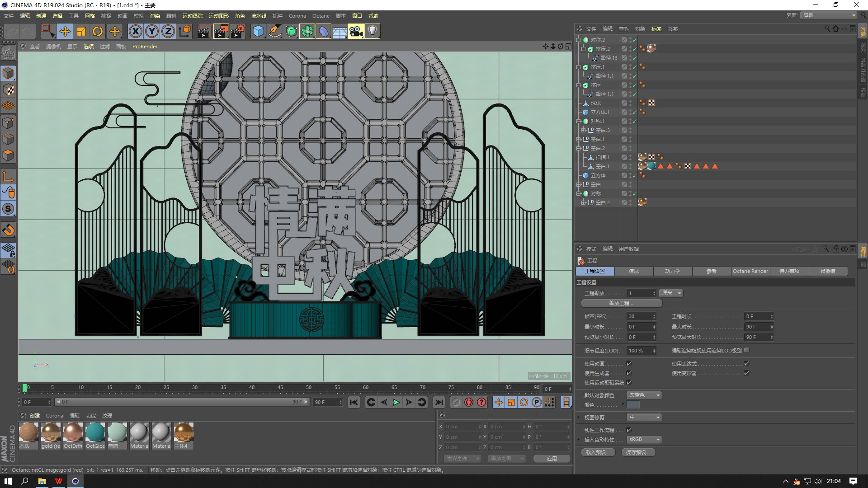Switch to the 动力学 tab
The width and height of the screenshot is (868, 488).
pos(672,271)
